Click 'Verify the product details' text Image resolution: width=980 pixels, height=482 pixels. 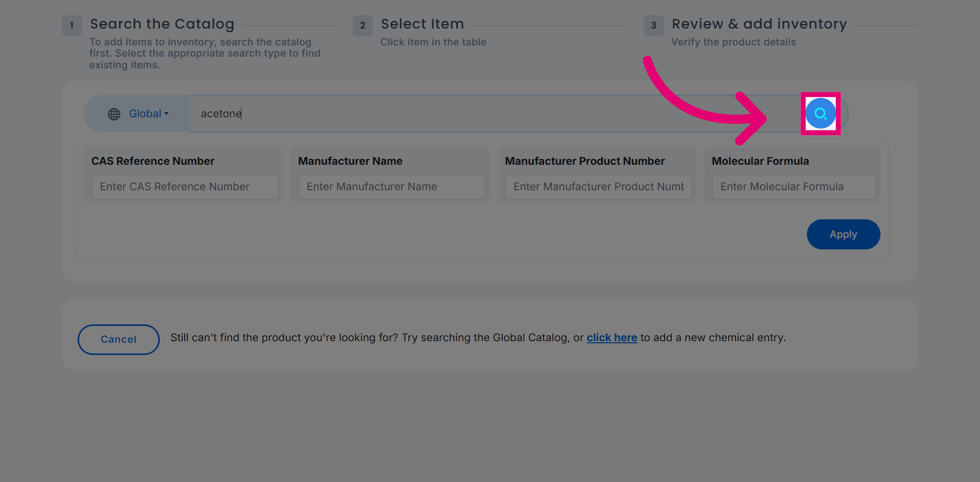pos(733,42)
